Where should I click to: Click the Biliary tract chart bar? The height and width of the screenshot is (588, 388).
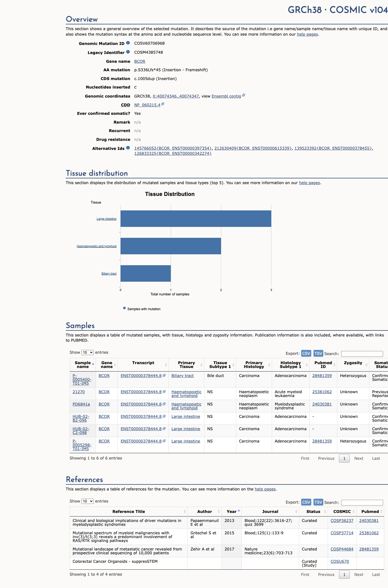pyautogui.click(x=146, y=273)
